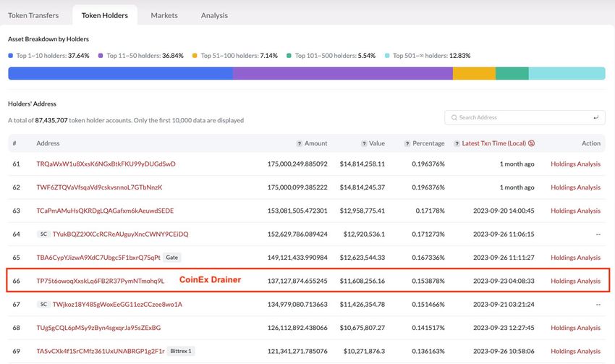The height and width of the screenshot is (364, 615).
Task: Click the blue Top 1~10 holders bar segment
Action: [x=120, y=73]
